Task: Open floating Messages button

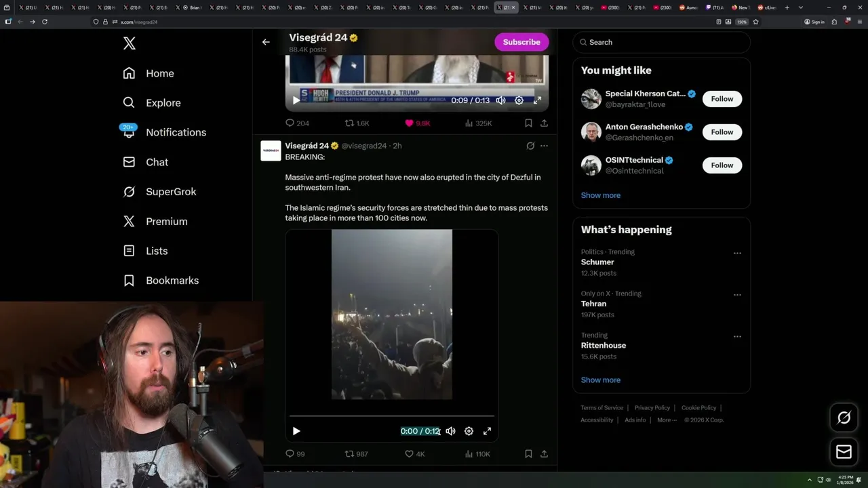Action: (844, 451)
